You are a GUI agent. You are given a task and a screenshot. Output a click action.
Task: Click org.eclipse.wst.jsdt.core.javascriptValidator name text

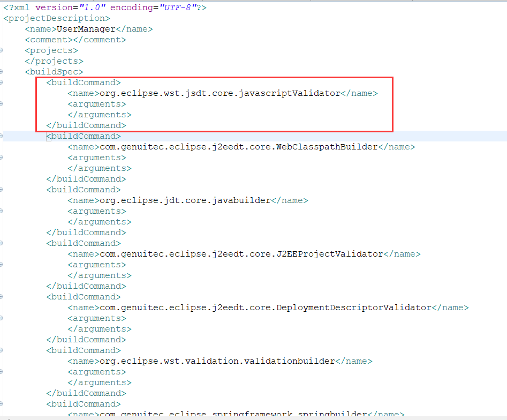click(x=220, y=93)
